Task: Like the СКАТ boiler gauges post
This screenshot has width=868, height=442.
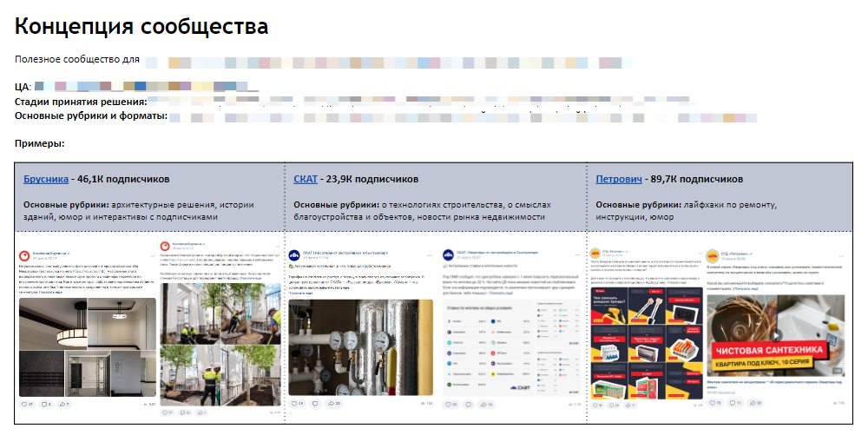Action: coord(297,404)
